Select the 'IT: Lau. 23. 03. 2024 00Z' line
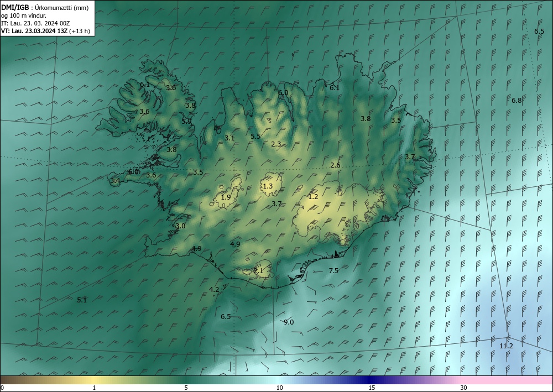553x392 pixels. (35, 23)
